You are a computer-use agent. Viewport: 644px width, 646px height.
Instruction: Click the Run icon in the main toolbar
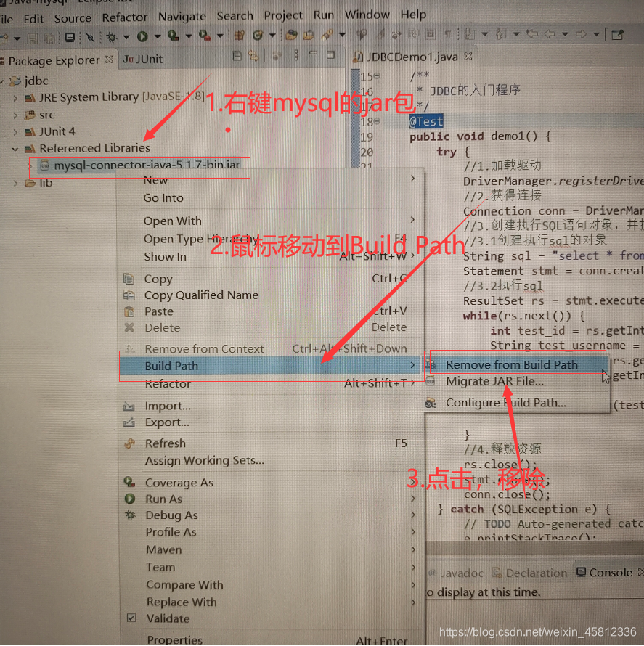point(142,35)
